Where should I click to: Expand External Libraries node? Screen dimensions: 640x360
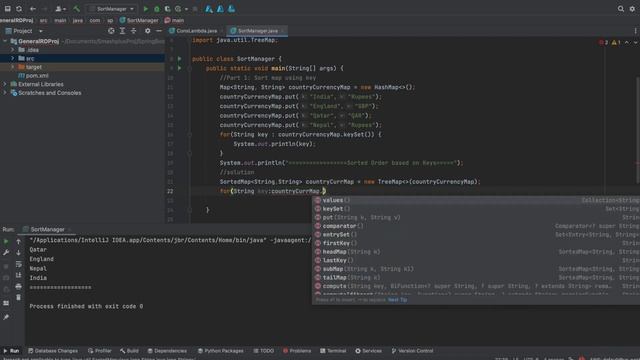pos(5,84)
